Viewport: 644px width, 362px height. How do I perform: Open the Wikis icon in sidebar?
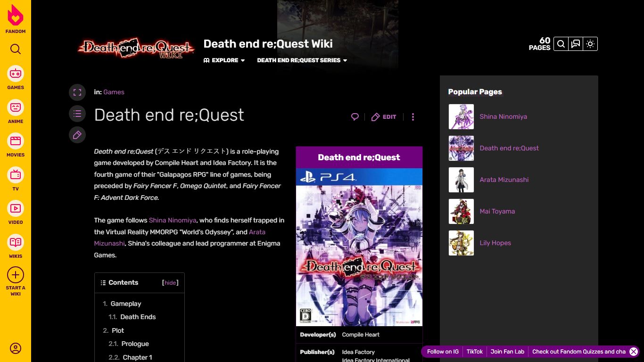click(x=16, y=242)
